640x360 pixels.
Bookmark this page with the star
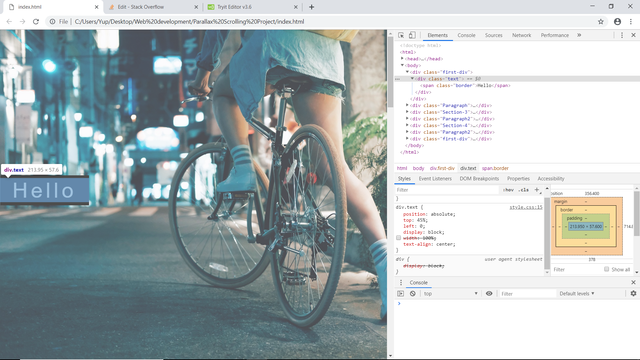pyautogui.click(x=601, y=22)
